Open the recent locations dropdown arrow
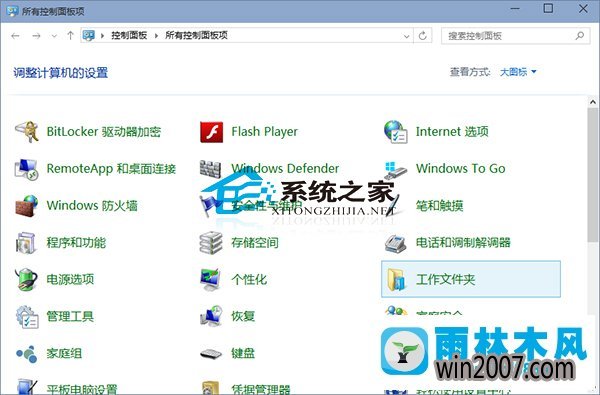The image size is (600, 395). point(54,36)
